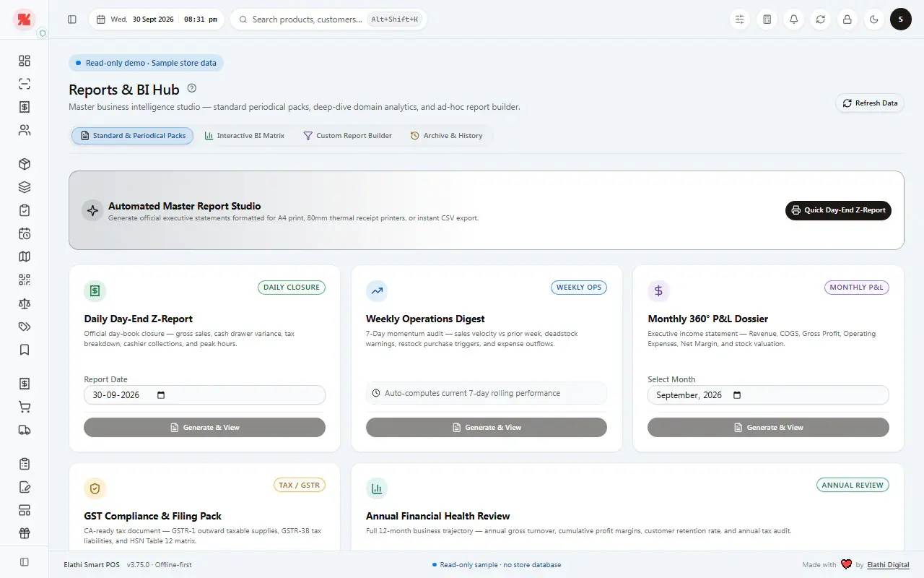Toggle the sidebar panel button in top bar
924x578 pixels.
click(x=72, y=20)
